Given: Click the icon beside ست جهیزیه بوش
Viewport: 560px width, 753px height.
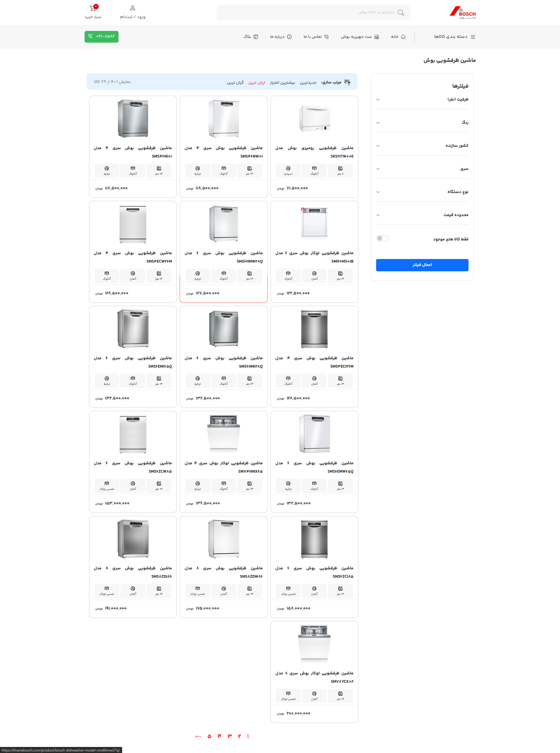Looking at the screenshot, I should pos(377,37).
